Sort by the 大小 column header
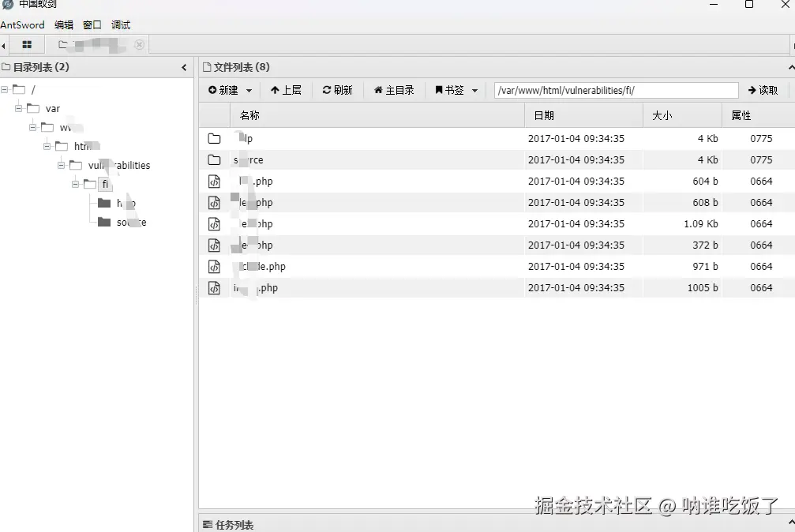795x532 pixels. [x=682, y=115]
